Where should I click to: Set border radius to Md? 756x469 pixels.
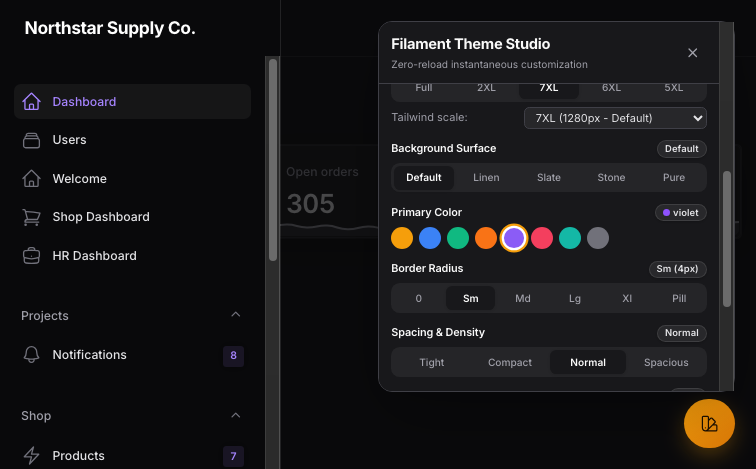coord(523,298)
